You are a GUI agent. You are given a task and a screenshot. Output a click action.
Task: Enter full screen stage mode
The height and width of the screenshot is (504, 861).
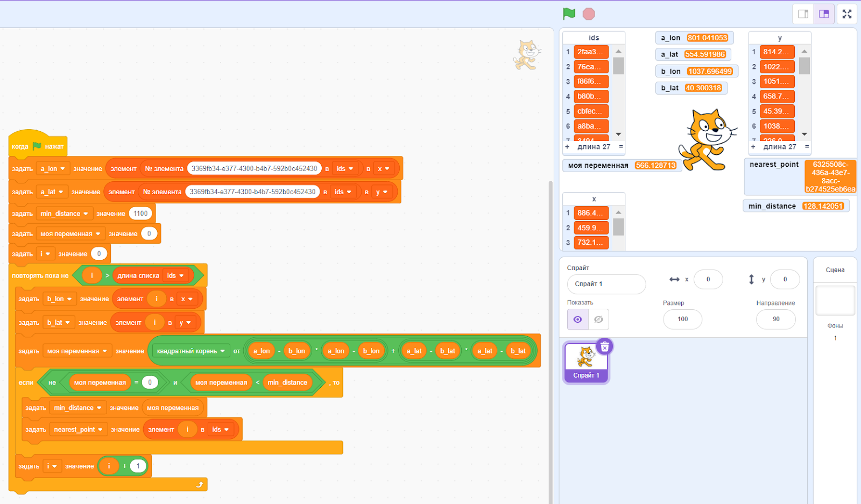[847, 14]
